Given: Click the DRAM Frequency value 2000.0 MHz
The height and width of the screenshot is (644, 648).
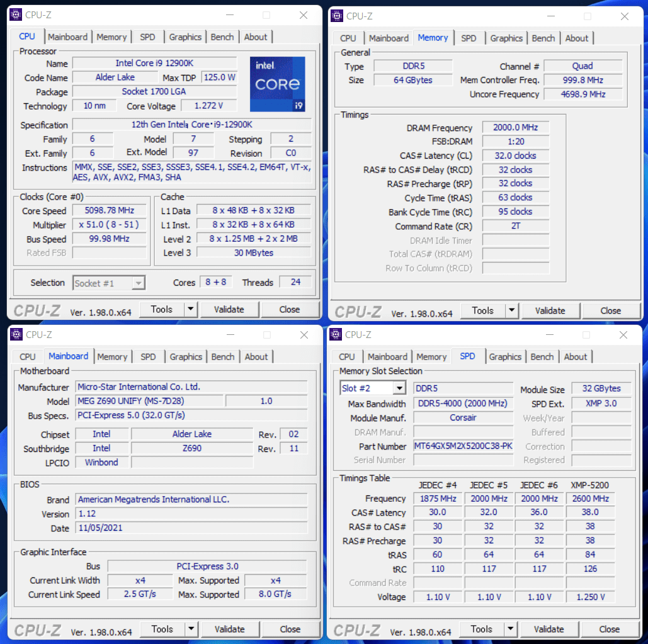Looking at the screenshot, I should [x=515, y=128].
